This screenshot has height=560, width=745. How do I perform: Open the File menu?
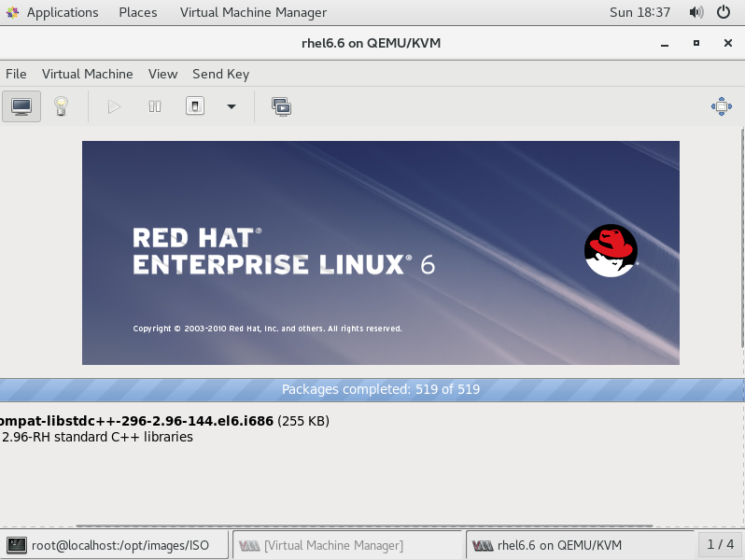[x=16, y=74]
